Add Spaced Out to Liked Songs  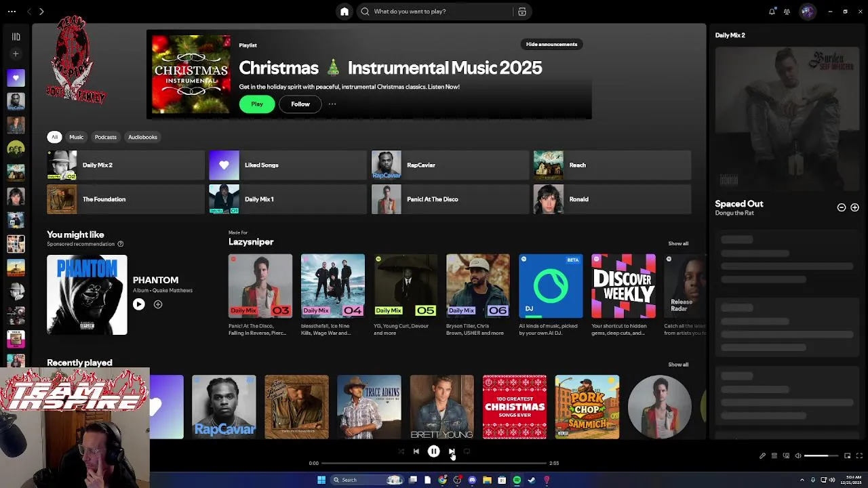854,207
